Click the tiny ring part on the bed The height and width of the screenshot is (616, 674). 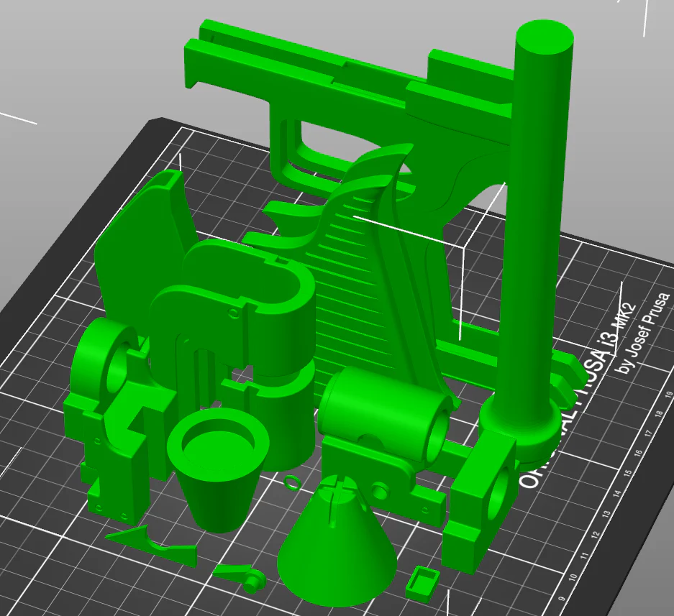292,481
